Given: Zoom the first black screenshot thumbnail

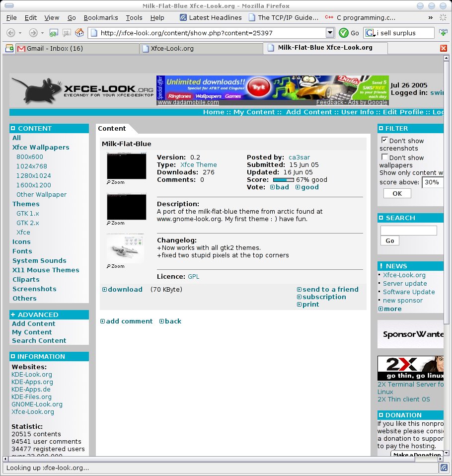Looking at the screenshot, I should pos(126,166).
